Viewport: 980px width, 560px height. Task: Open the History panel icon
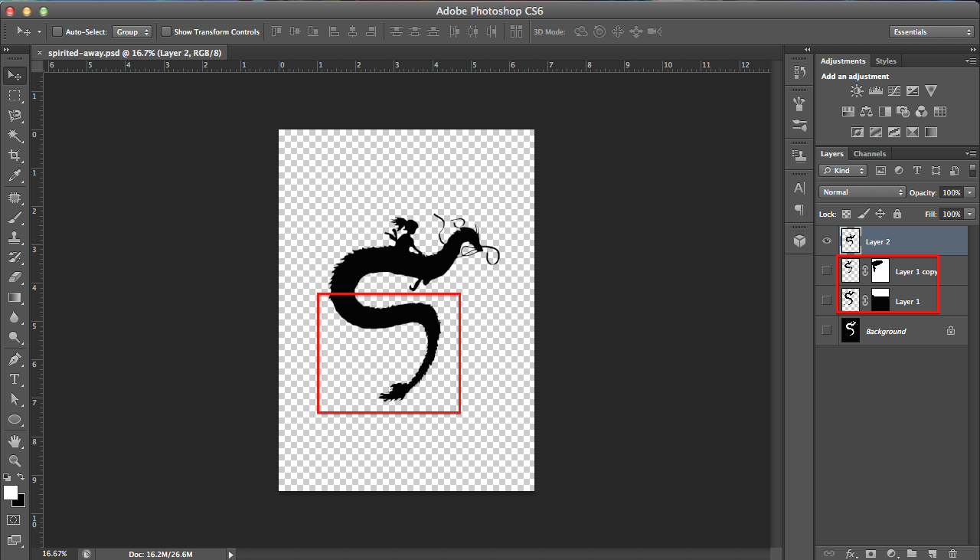(799, 72)
